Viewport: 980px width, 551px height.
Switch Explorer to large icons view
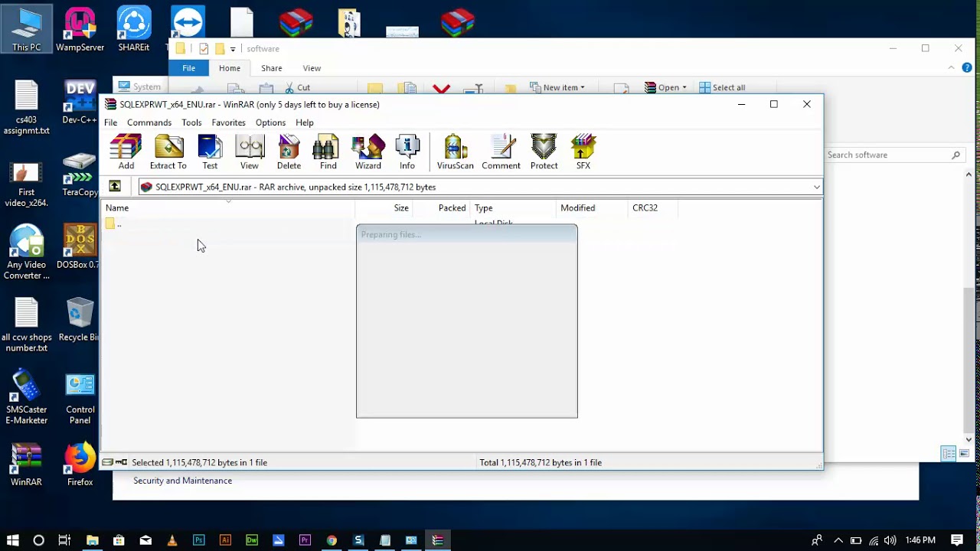pyautogui.click(x=964, y=454)
